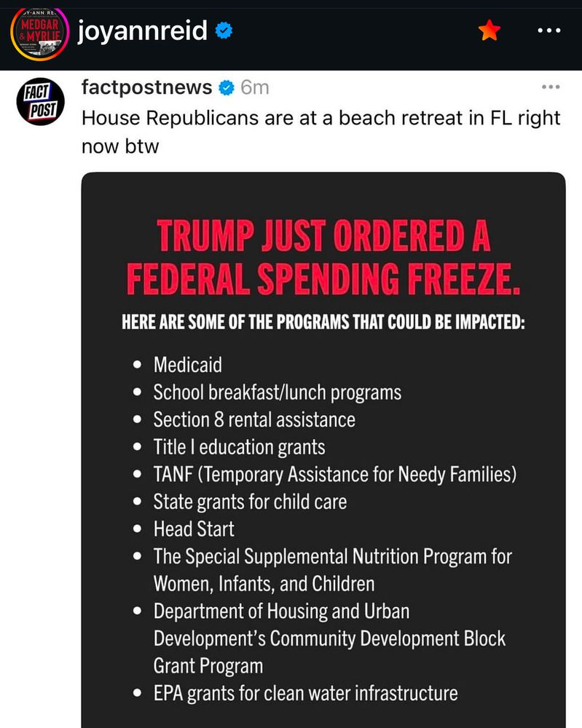
Task: Click the 6m post timestamp
Action: click(x=255, y=88)
